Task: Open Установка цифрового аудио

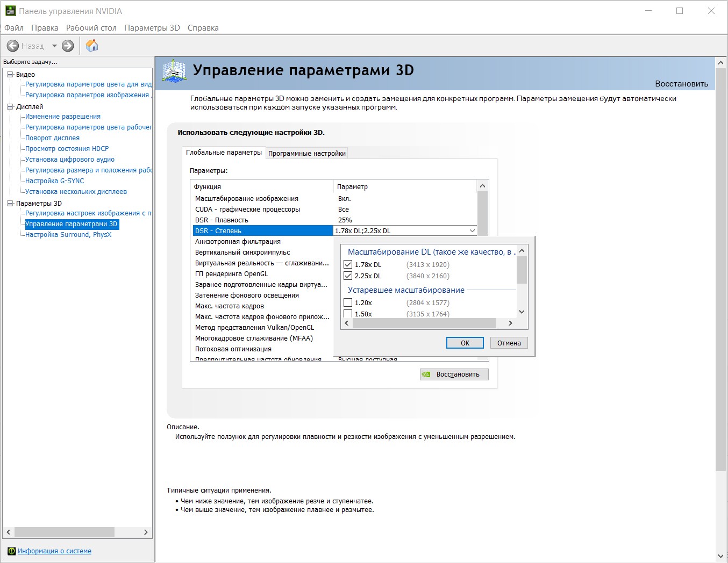Action: click(x=70, y=160)
